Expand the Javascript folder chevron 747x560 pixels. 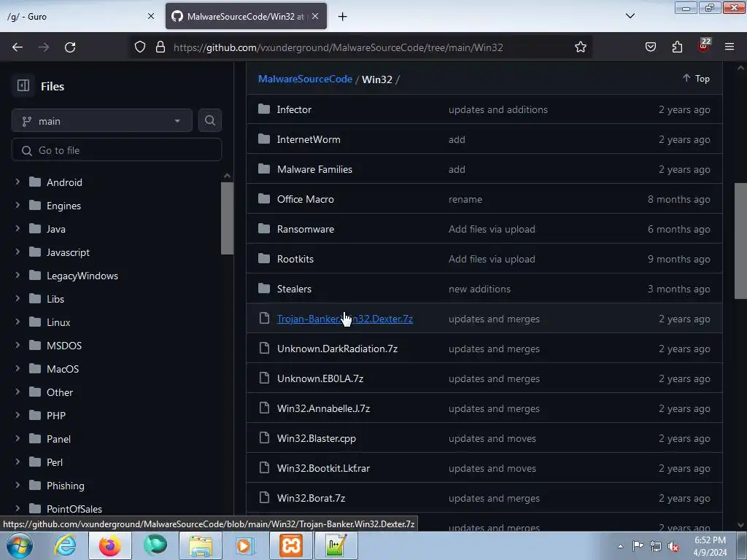tap(18, 252)
